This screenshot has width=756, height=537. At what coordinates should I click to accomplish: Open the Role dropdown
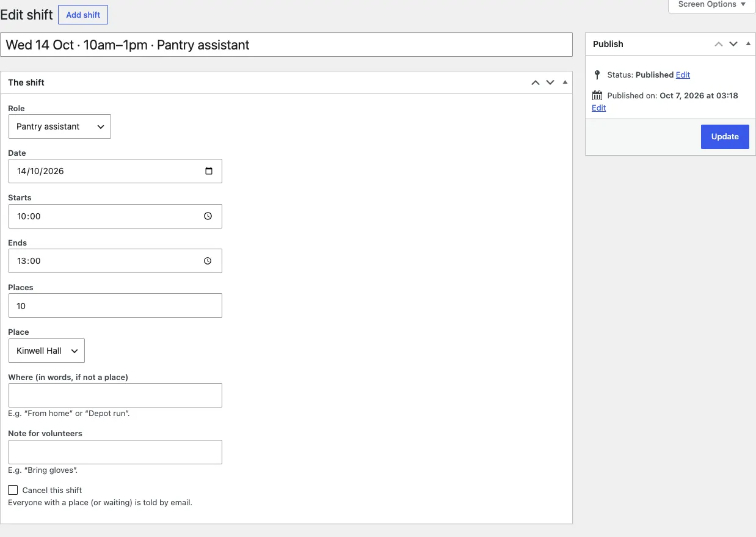point(60,126)
